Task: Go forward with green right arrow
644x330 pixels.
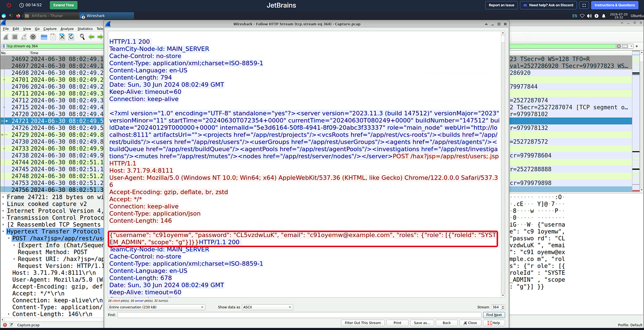Action: [x=100, y=37]
